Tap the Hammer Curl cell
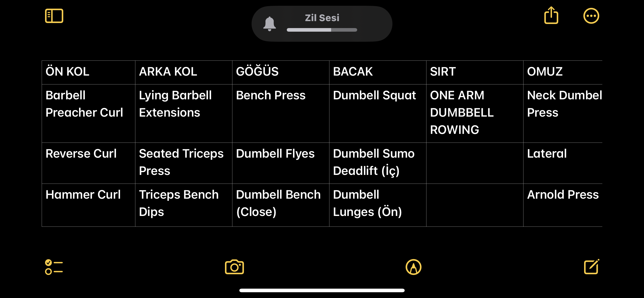This screenshot has height=298, width=644. point(88,205)
